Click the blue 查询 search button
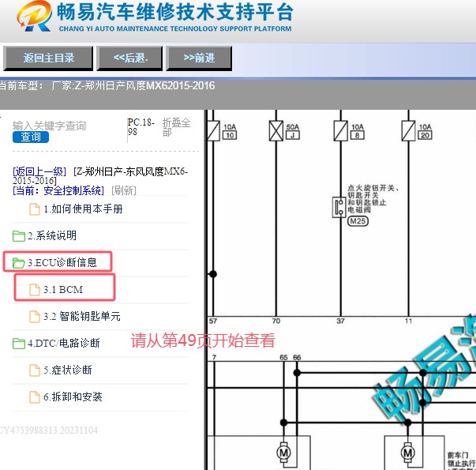476x470 pixels. [x=31, y=137]
